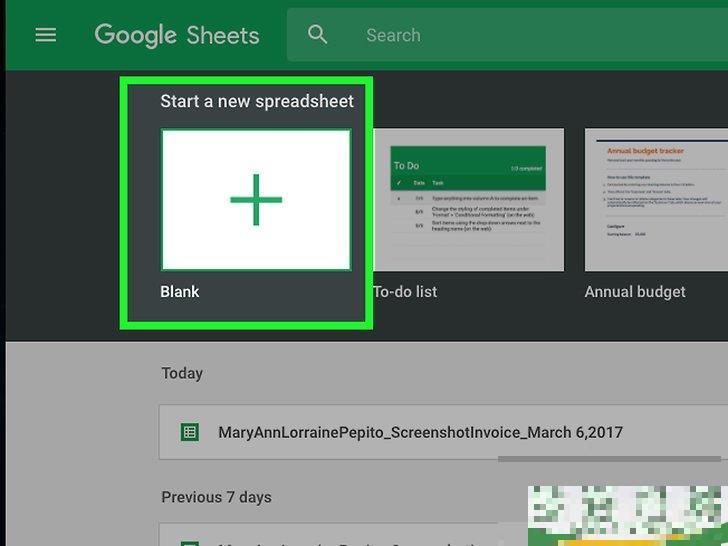Open the Annual budget template thumbnail
The width and height of the screenshot is (728, 546).
point(655,200)
